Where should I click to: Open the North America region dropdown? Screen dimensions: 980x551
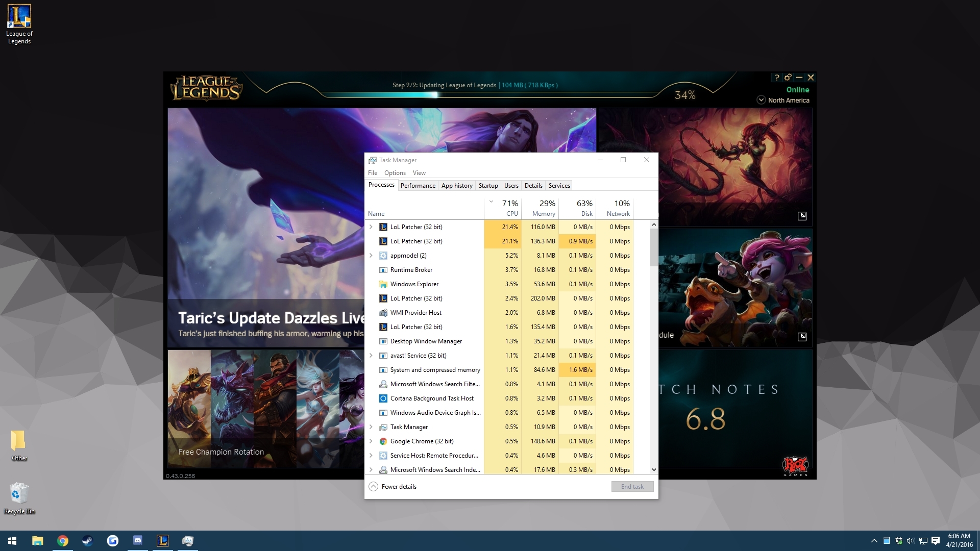pos(783,100)
